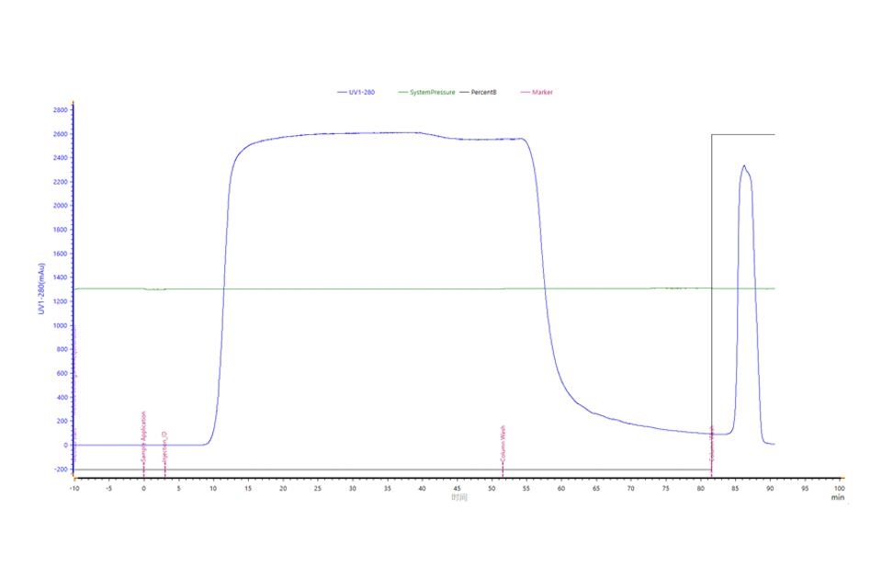The image size is (882, 588).
Task: Click the green SystemPressure trace line
Action: [x=367, y=288]
